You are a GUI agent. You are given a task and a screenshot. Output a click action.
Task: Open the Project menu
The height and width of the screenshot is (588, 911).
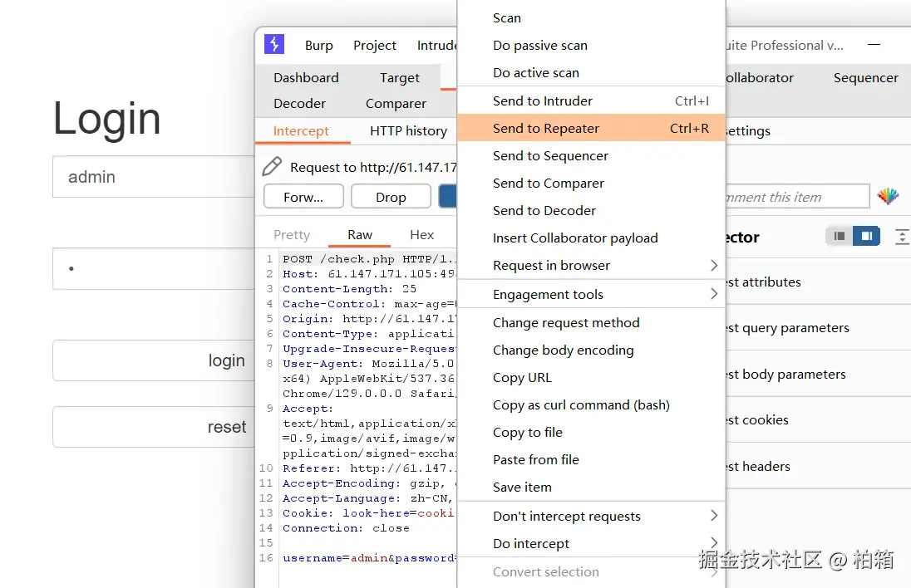click(375, 46)
